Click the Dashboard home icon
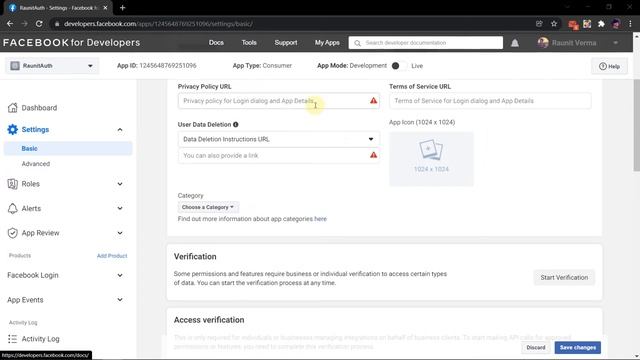Screen dimensions: 640x360 click(x=13, y=108)
